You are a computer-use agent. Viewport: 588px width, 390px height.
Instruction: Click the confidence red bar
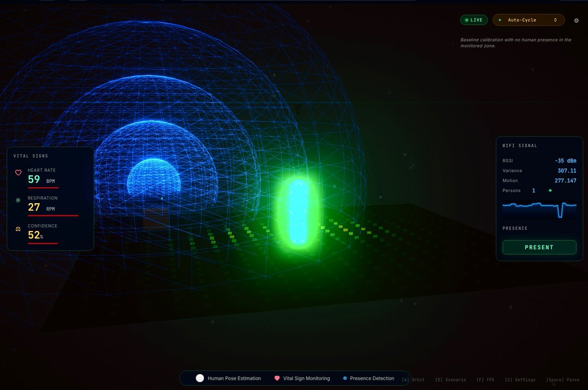point(43,243)
